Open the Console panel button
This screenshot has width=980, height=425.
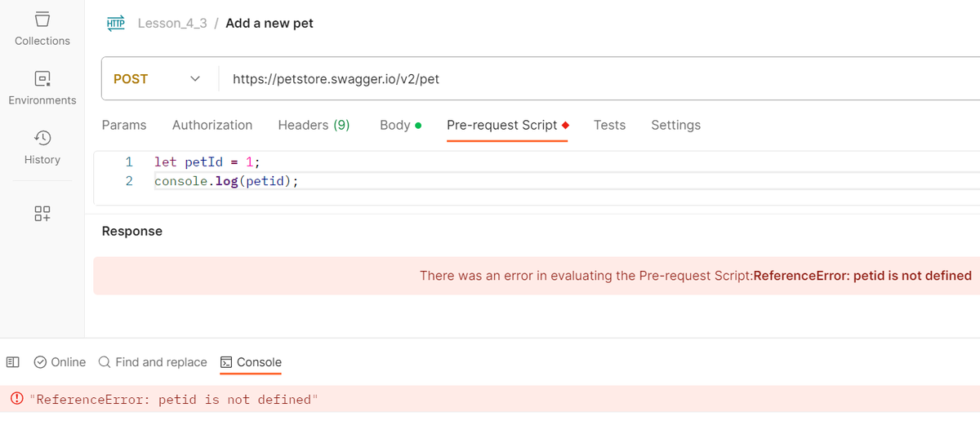252,362
